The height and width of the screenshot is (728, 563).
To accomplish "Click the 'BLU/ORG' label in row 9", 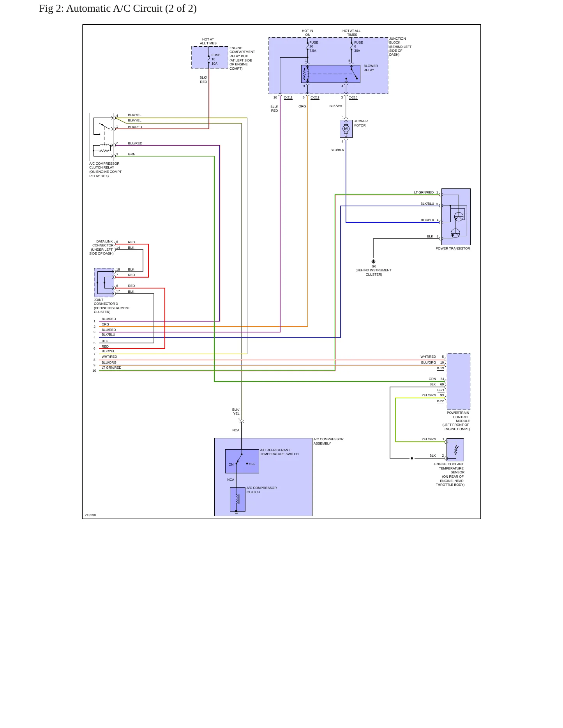I will click(109, 362).
